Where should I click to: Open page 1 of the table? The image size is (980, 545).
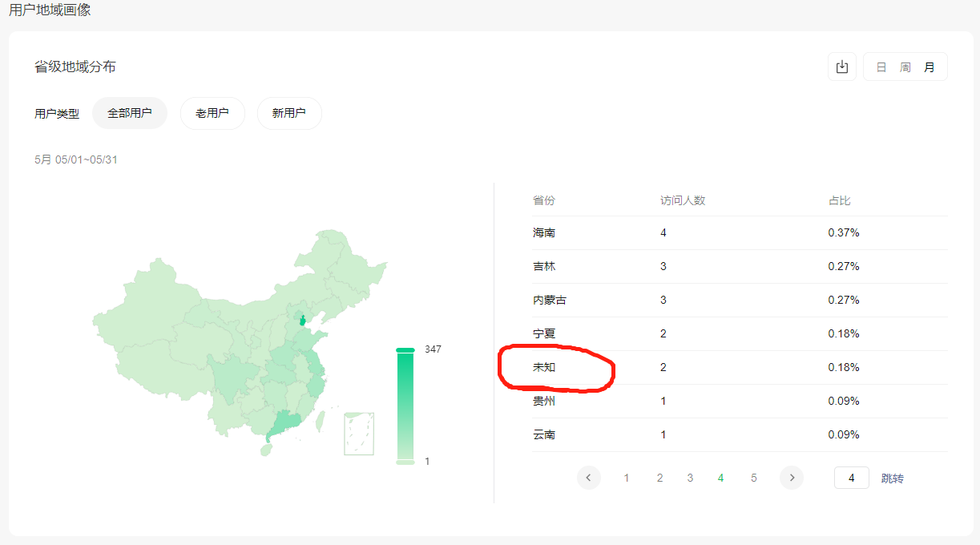627,478
